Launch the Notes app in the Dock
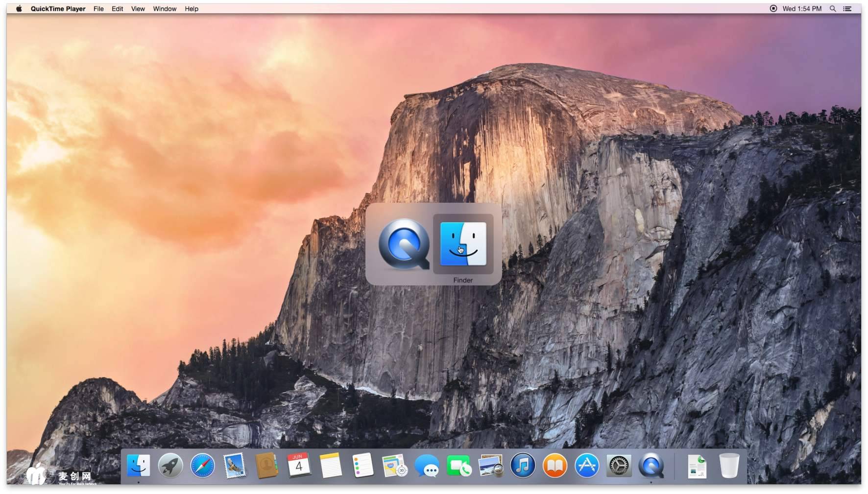Image resolution: width=868 pixels, height=494 pixels. pyautogui.click(x=331, y=466)
